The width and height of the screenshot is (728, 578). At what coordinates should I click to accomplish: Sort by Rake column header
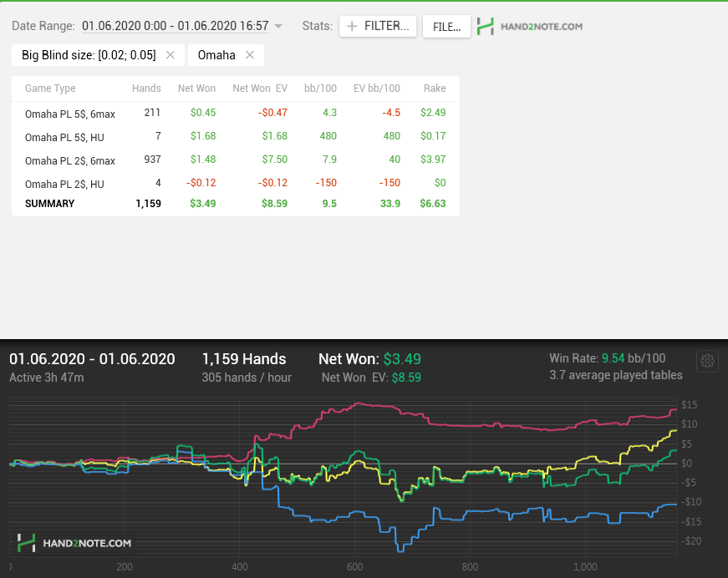point(435,89)
